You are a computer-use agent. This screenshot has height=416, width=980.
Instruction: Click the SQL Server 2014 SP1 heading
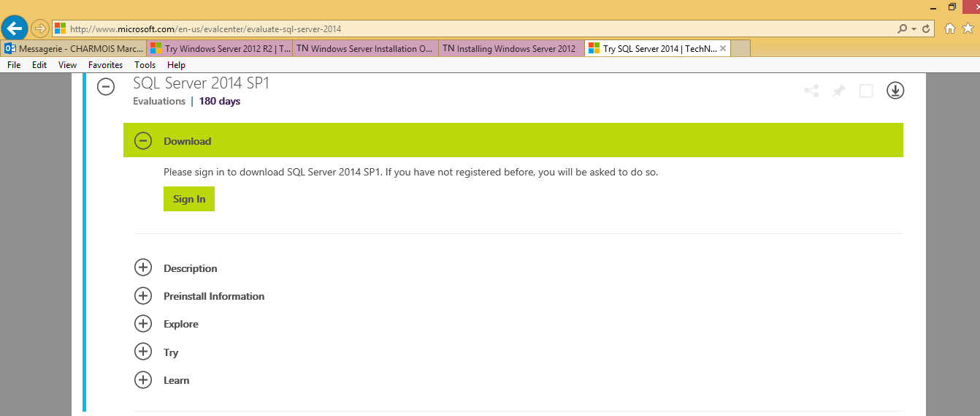click(x=201, y=83)
